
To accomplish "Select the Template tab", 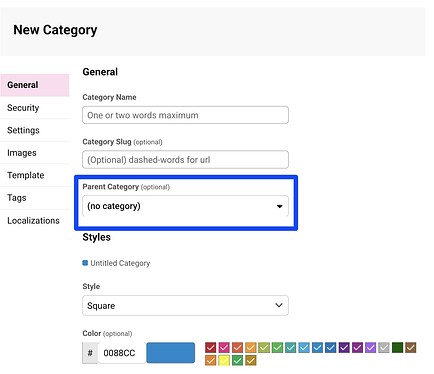I will pyautogui.click(x=35, y=175).
